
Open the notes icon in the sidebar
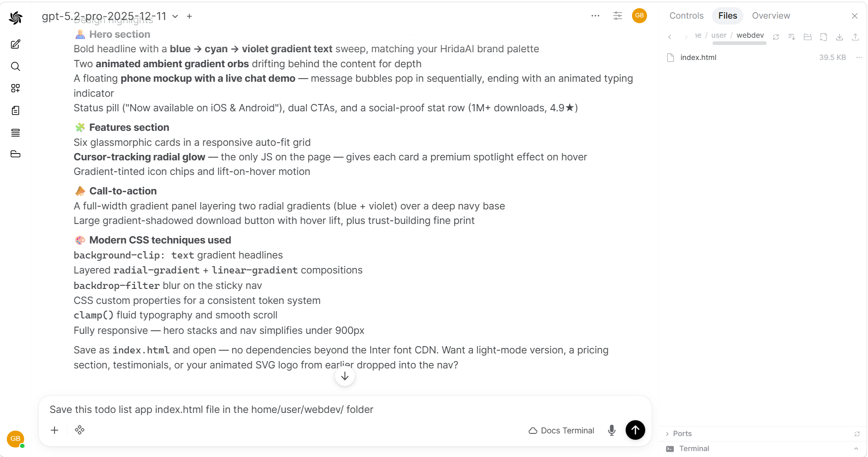coord(15,110)
